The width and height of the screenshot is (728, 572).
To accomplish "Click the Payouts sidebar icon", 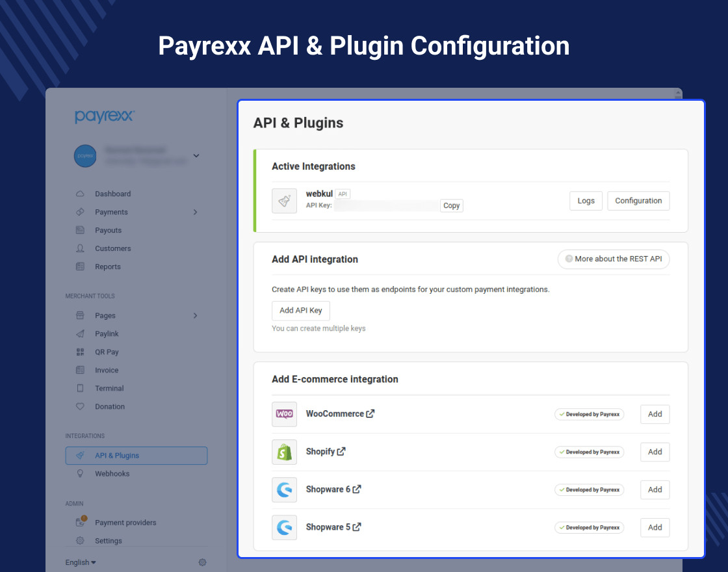I will tap(81, 230).
